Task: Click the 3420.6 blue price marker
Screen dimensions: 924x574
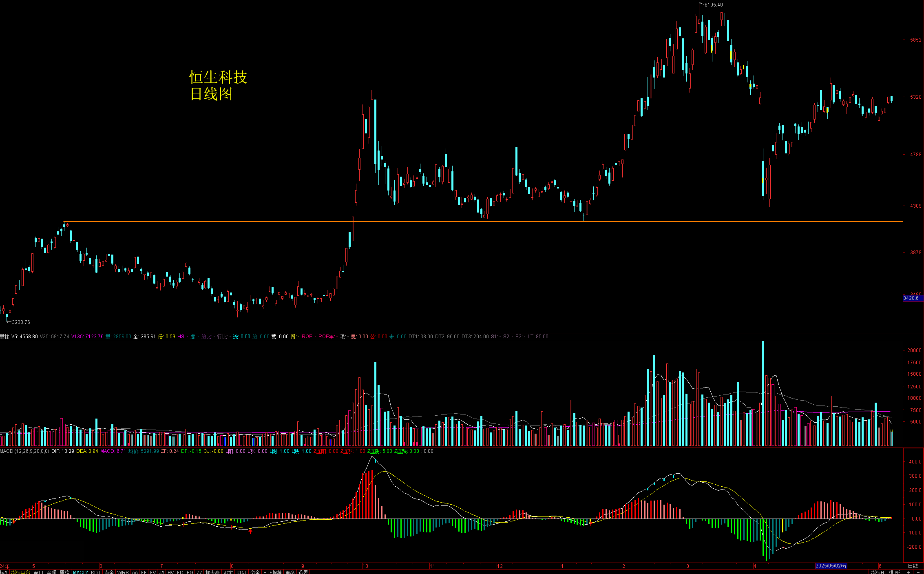Action: point(913,298)
